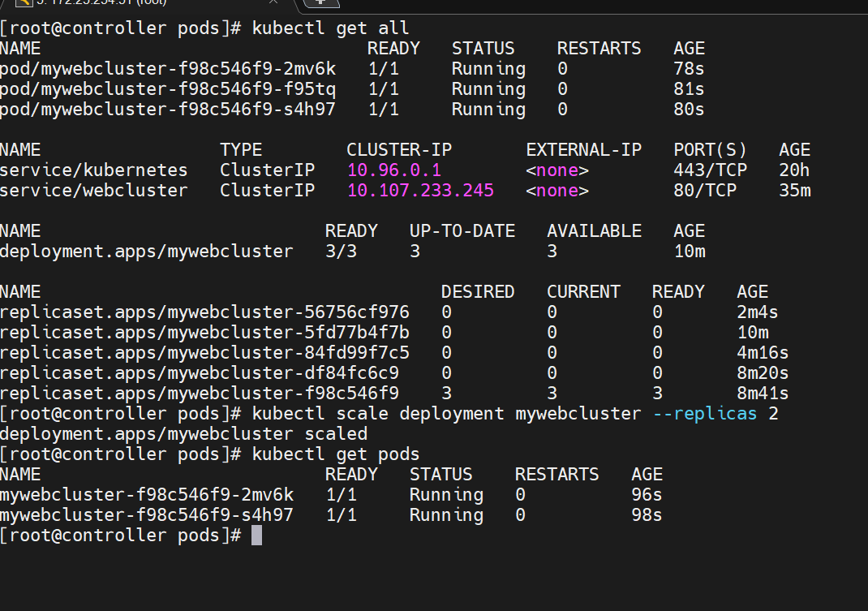868x611 pixels.
Task: Click <none> external IP in service/webcluster row
Action: 557,191
